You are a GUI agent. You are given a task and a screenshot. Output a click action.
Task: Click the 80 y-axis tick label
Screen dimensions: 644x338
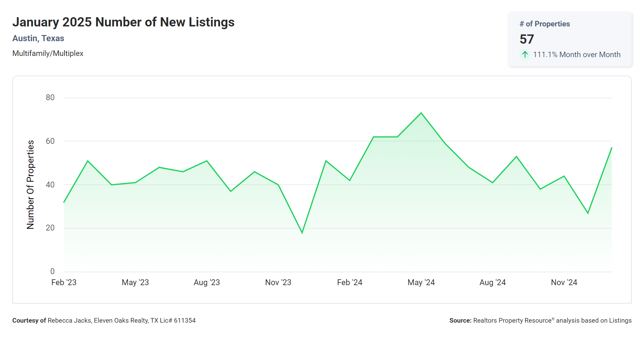(50, 98)
